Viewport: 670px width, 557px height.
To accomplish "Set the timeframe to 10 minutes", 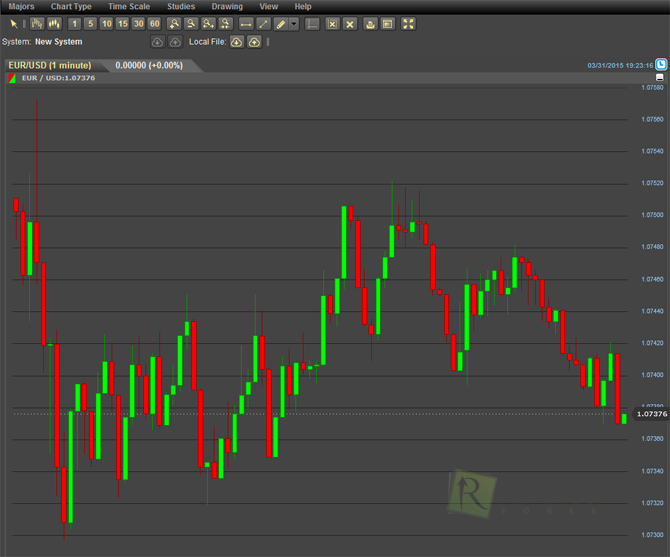I will (x=107, y=24).
